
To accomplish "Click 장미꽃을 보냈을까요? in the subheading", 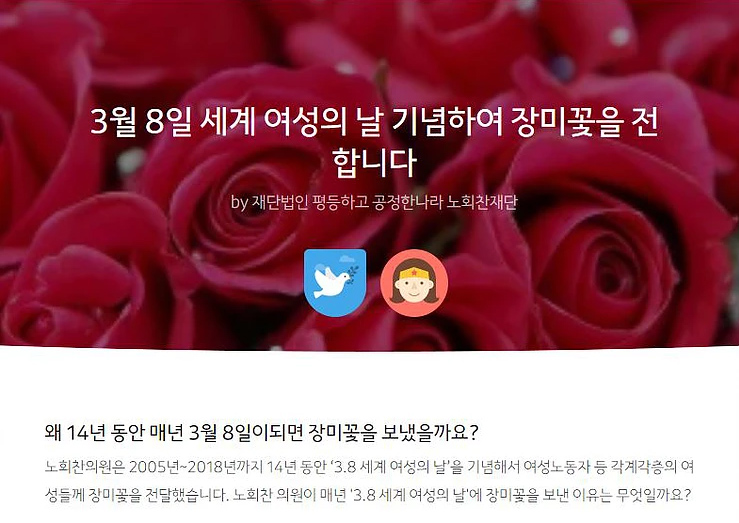I will [x=394, y=432].
